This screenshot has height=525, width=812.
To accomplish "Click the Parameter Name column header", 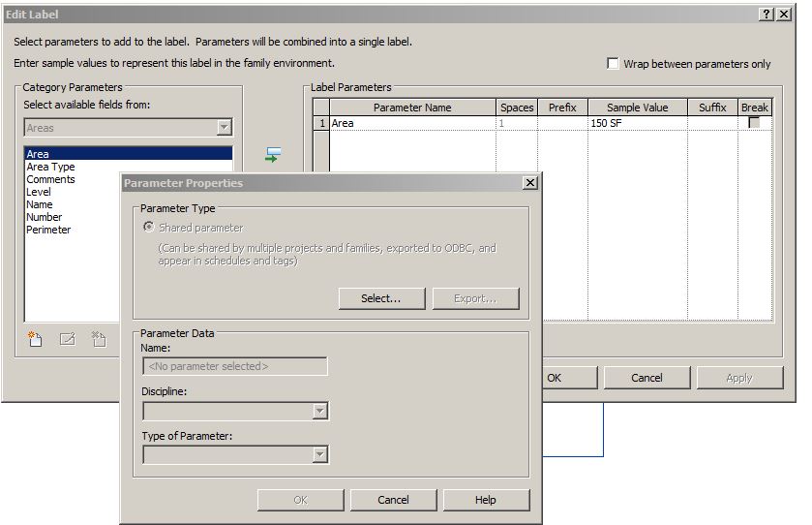I will [x=412, y=108].
